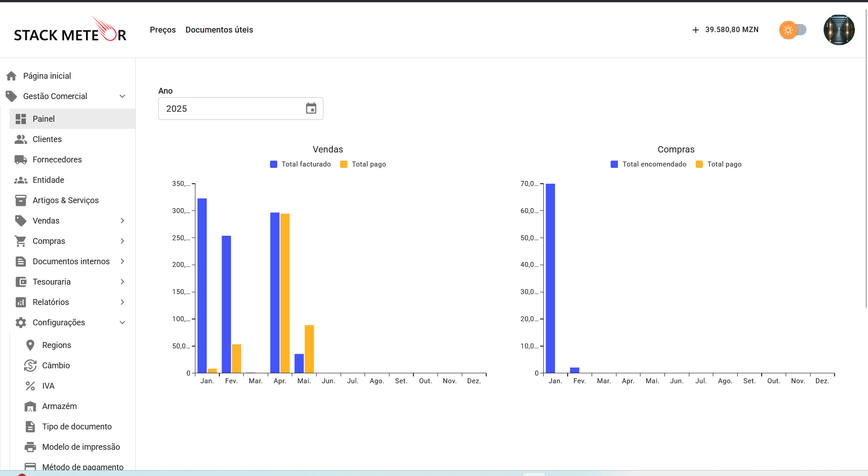
Task: Click the Armazém warehouse icon
Action: tap(30, 406)
